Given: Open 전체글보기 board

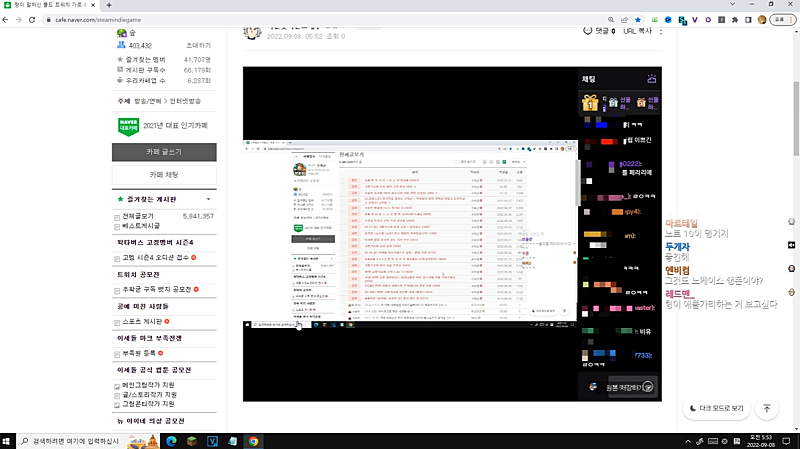Looking at the screenshot, I should tap(138, 216).
